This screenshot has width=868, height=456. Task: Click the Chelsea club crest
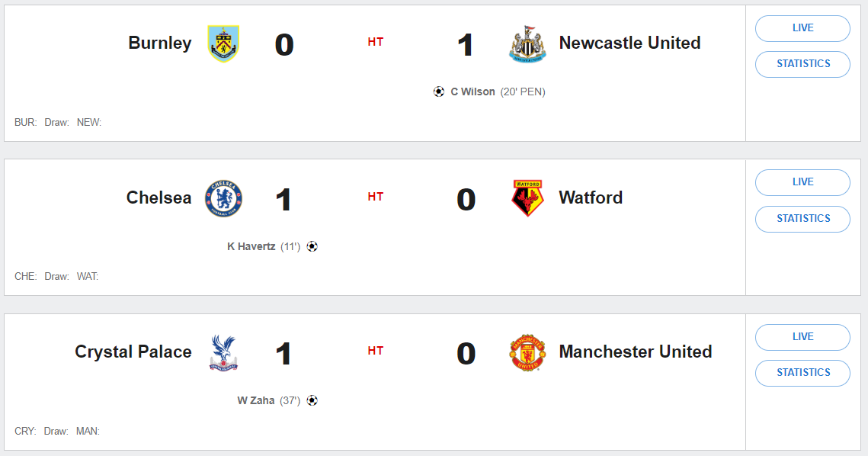pos(223,198)
